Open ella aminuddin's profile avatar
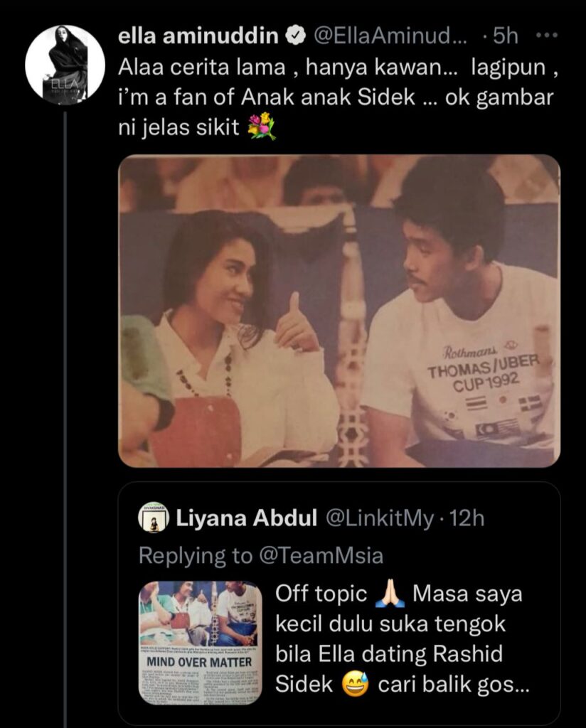 click(65, 65)
